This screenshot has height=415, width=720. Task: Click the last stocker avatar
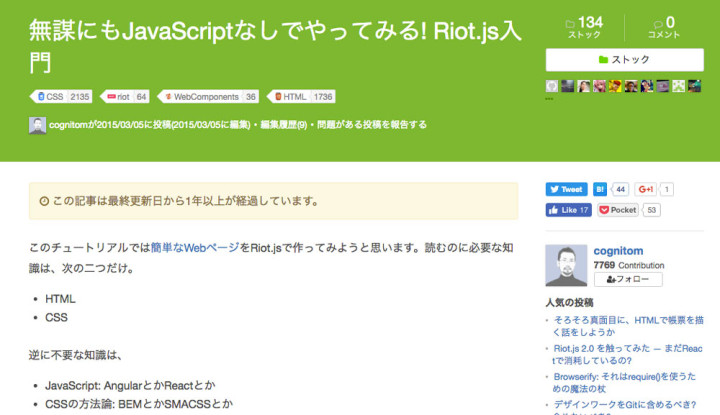(694, 86)
